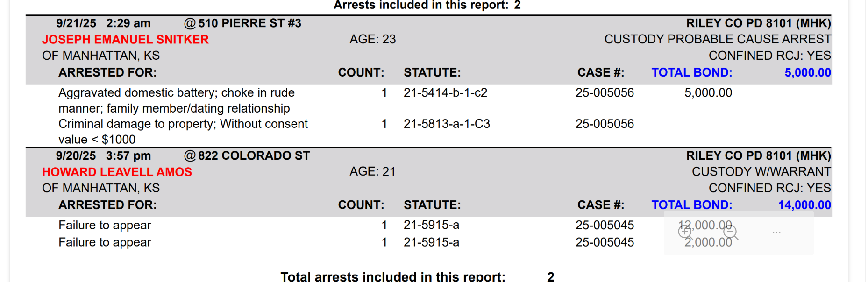Click the CUSTODY W/WARRANT text
868x282 pixels.
coord(761,172)
